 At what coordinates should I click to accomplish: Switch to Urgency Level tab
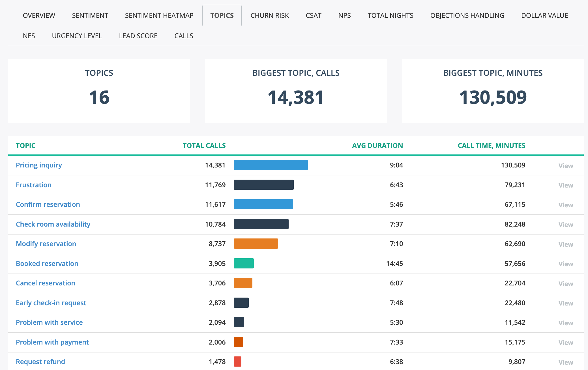pyautogui.click(x=77, y=36)
